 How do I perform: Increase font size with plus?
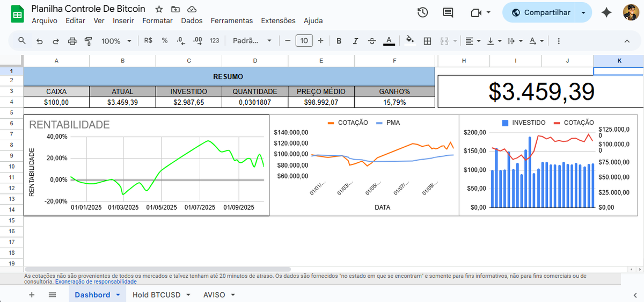(320, 41)
